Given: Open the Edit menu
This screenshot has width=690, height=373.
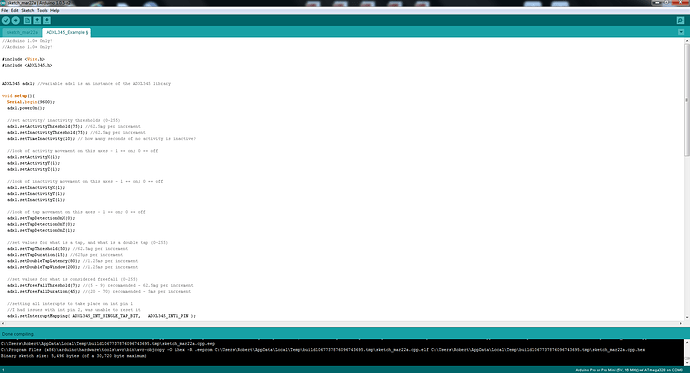Looking at the screenshot, I should (x=15, y=10).
